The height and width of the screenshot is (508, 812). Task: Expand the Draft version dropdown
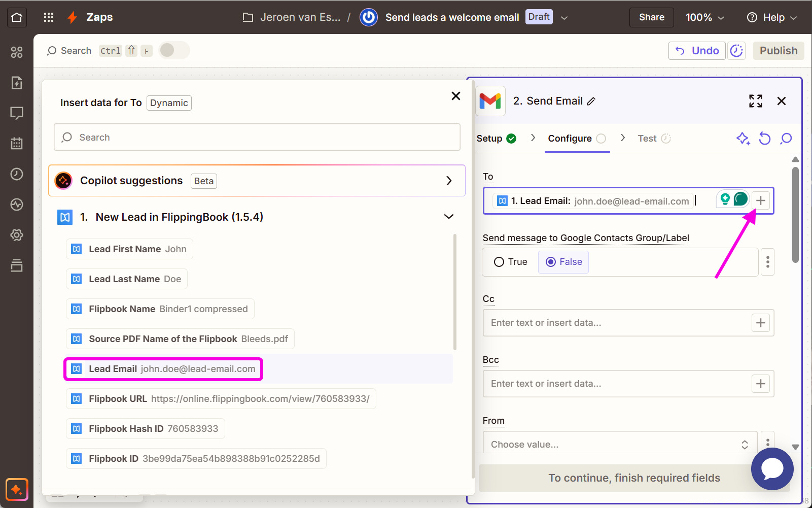pos(564,18)
